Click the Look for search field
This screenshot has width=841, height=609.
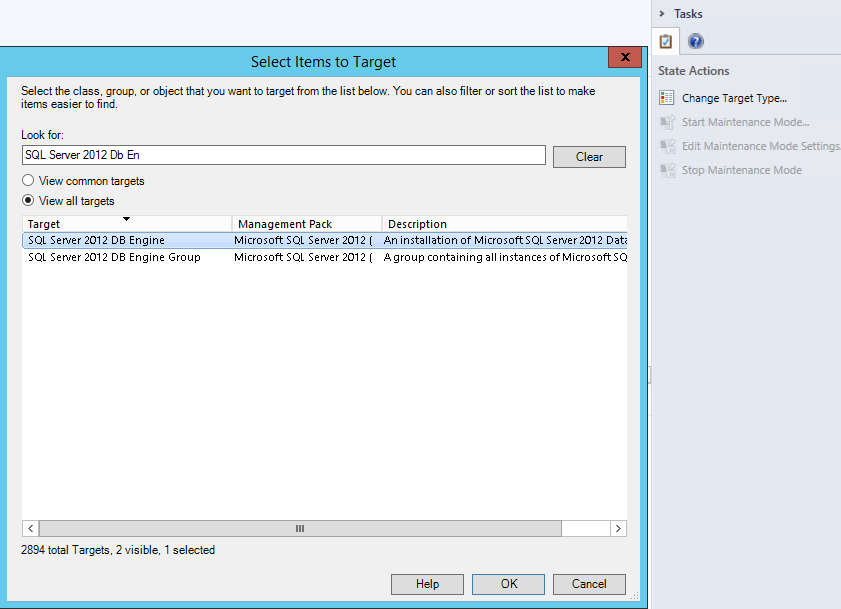click(284, 155)
